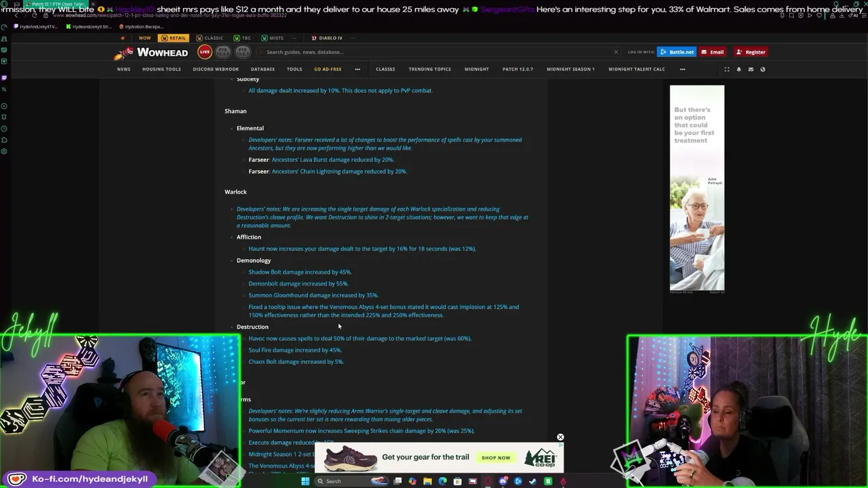Open the Trending Topics menu
This screenshot has height=488, width=868.
(429, 69)
